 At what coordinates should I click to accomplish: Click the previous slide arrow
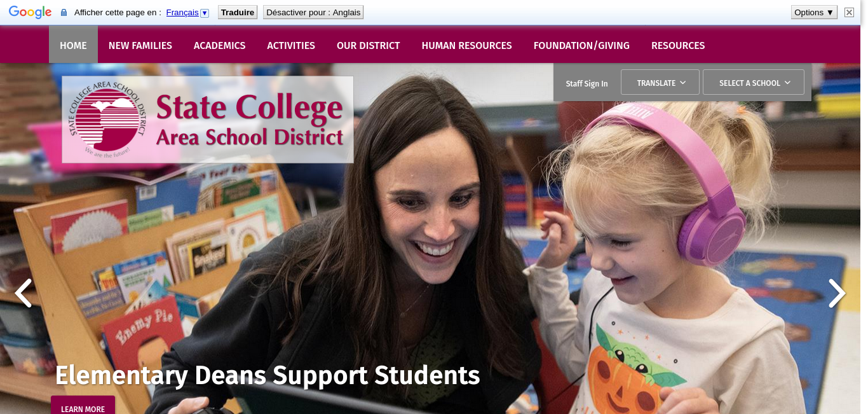coord(23,293)
